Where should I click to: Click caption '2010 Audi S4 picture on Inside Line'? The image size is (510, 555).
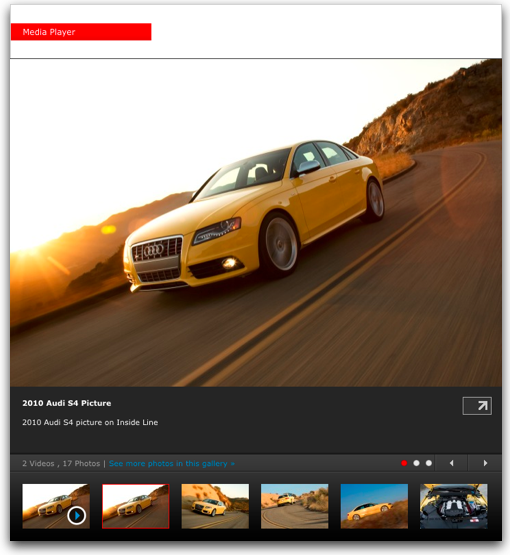(90, 422)
